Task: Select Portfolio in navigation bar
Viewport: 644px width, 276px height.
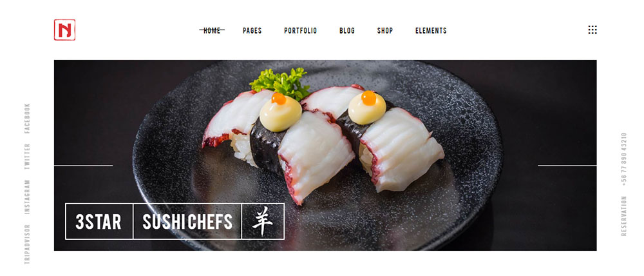Action: [x=301, y=30]
